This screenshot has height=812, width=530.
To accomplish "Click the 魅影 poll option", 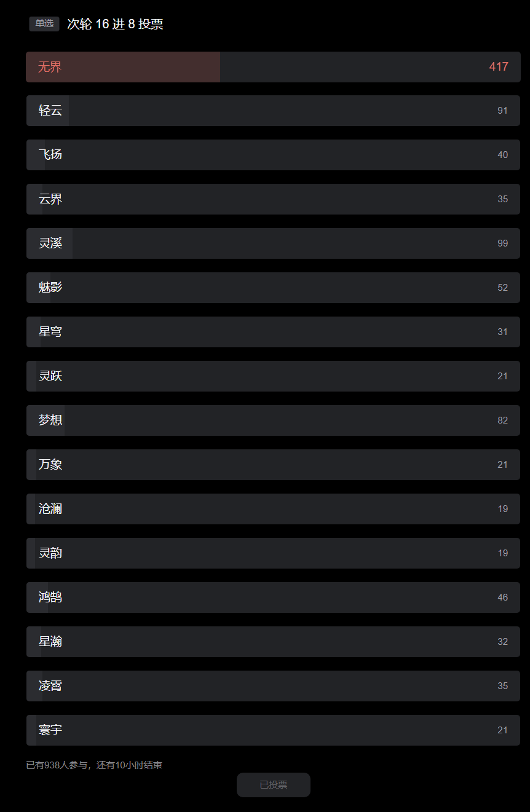I will coord(273,288).
